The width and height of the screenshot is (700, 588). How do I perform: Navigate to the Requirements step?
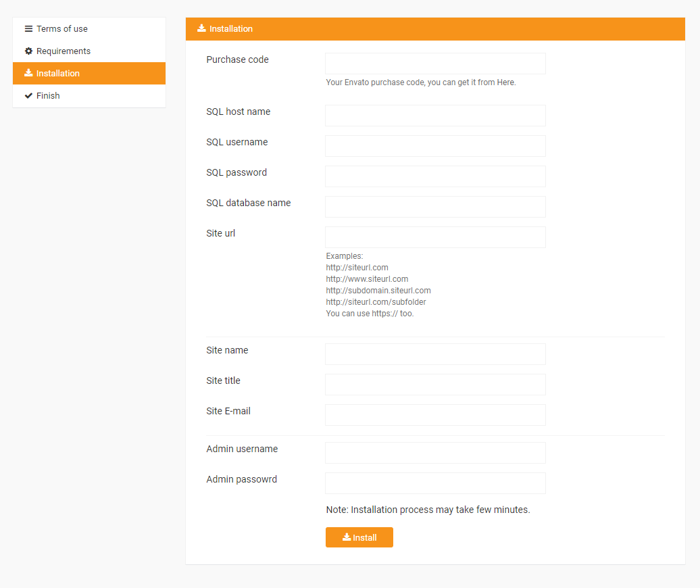coord(64,51)
